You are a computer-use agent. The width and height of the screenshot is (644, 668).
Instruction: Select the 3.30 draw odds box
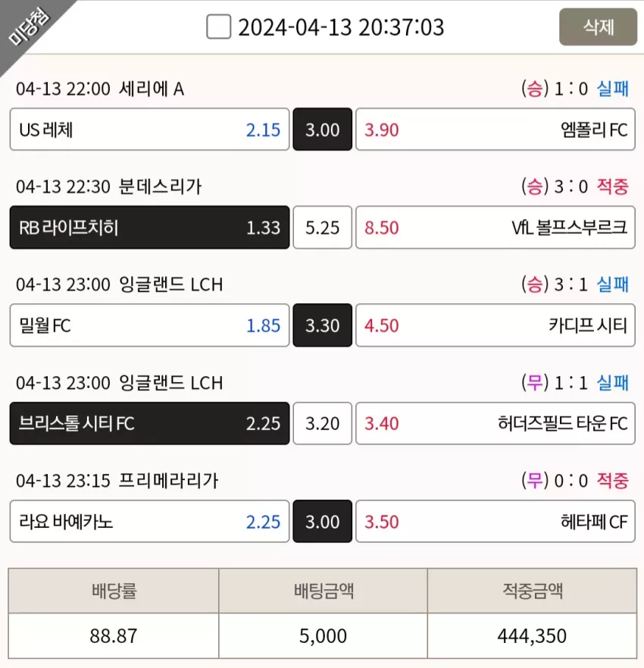323,325
